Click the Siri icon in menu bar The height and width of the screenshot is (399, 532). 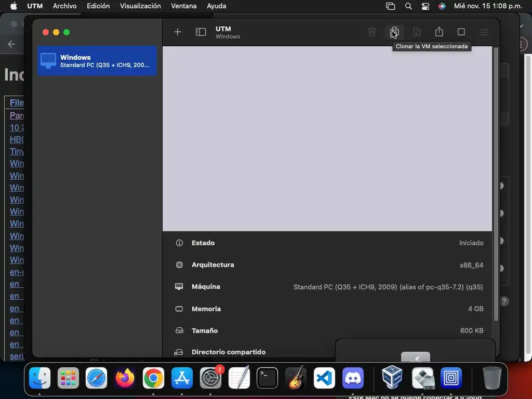coord(442,6)
